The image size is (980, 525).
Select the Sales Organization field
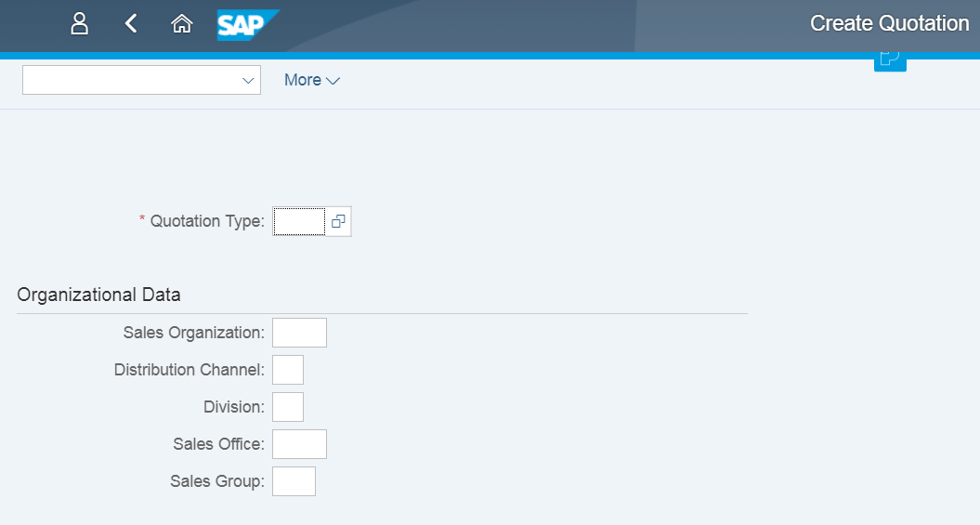pyautogui.click(x=299, y=333)
